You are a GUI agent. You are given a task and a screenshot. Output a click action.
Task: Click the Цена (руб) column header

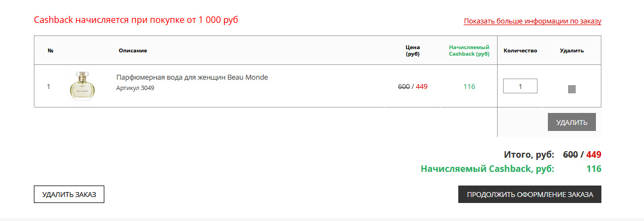point(412,50)
